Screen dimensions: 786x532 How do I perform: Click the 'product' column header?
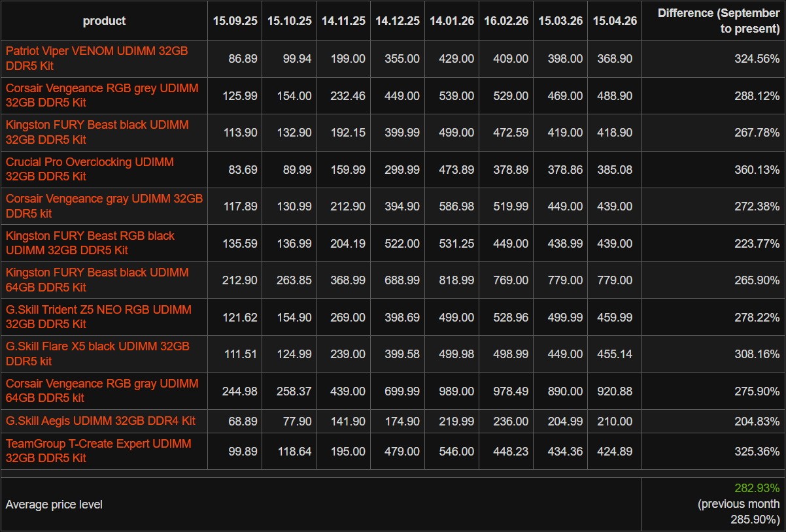click(x=104, y=21)
